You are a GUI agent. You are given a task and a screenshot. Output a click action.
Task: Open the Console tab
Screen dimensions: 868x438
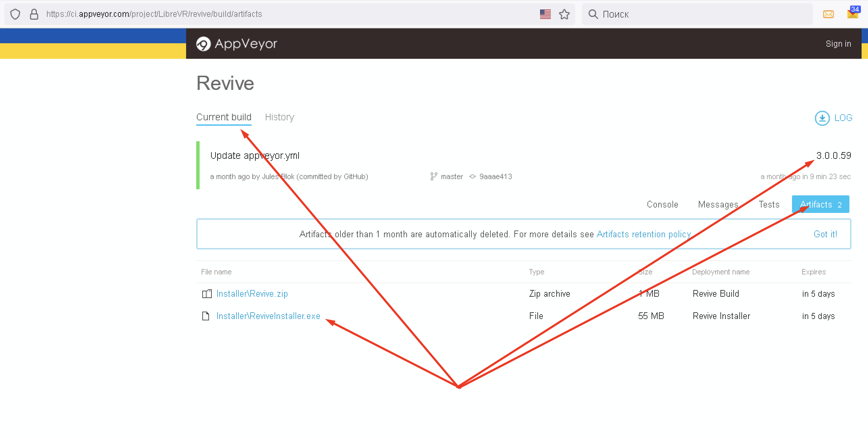[x=662, y=204]
